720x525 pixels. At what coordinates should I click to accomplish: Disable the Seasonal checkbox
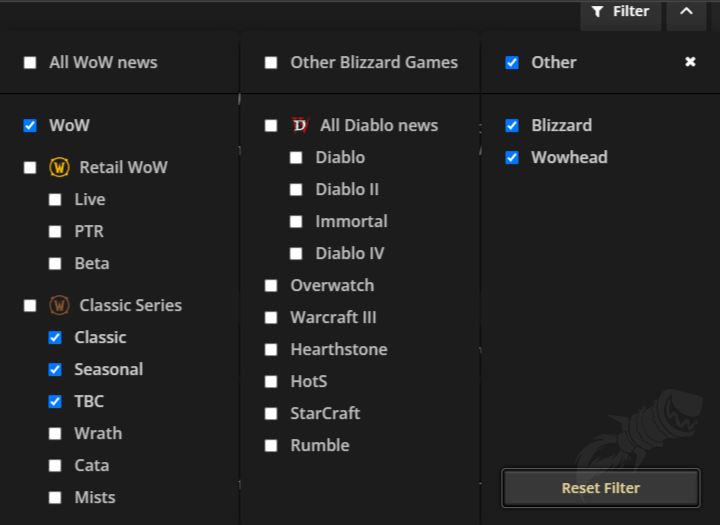(55, 370)
